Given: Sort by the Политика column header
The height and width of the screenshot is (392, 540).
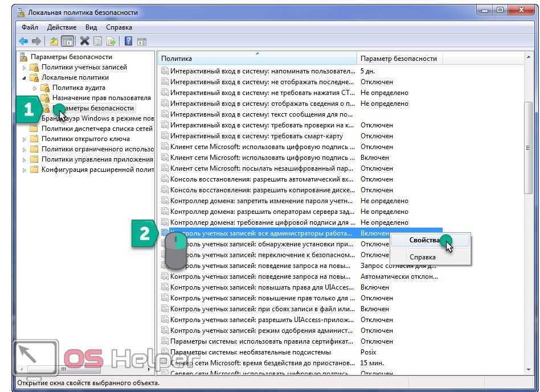Looking at the screenshot, I should [256, 59].
